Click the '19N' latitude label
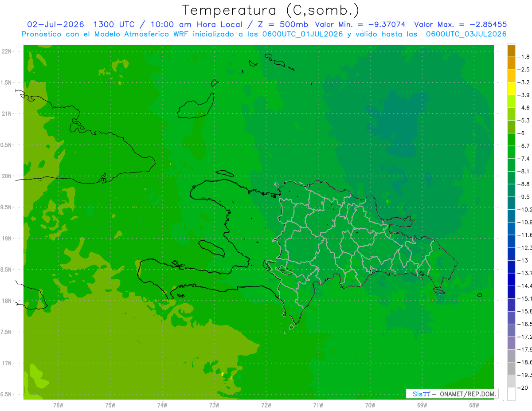532x411 pixels. point(7,239)
